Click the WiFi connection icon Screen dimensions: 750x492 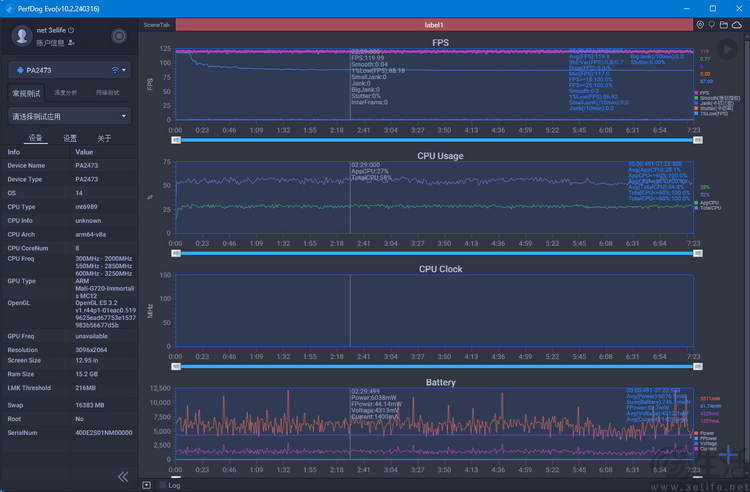click(x=115, y=70)
